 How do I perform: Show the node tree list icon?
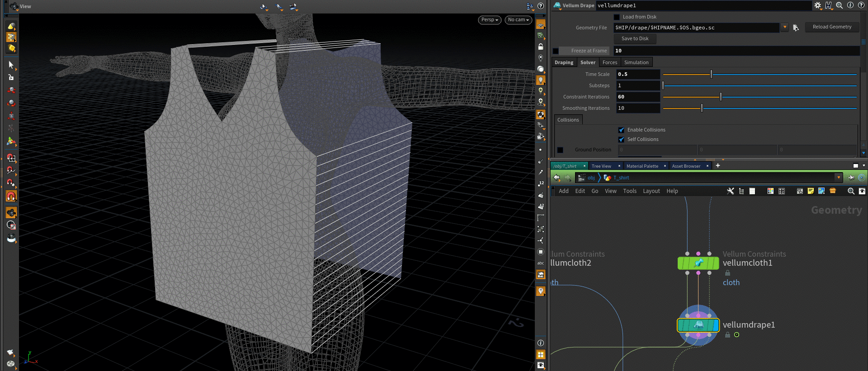pyautogui.click(x=741, y=191)
